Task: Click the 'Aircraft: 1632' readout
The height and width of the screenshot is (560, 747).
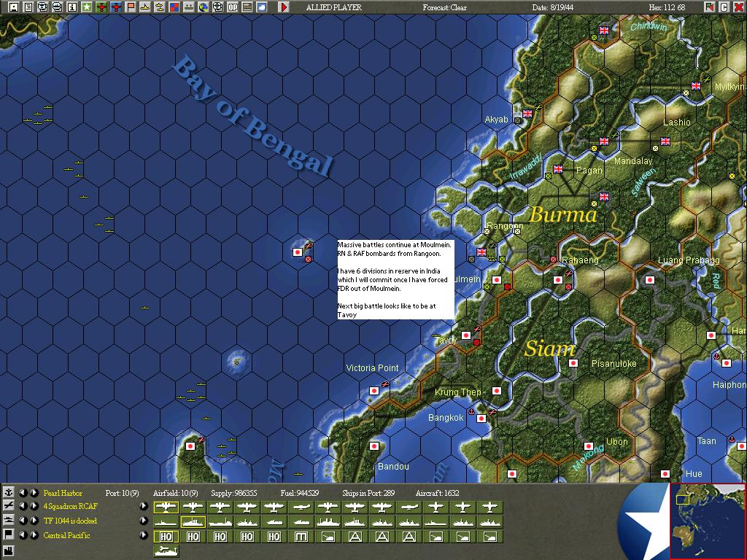Action: [x=438, y=493]
